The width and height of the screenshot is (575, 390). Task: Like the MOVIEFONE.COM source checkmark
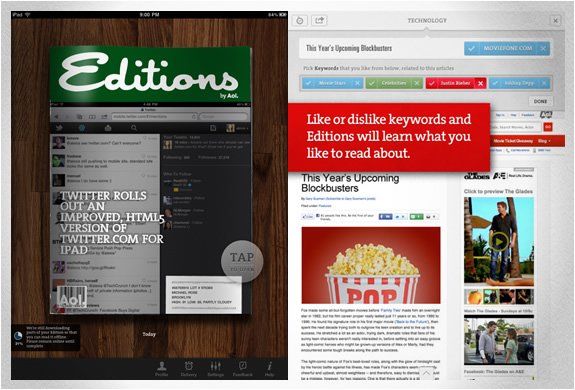[x=472, y=48]
